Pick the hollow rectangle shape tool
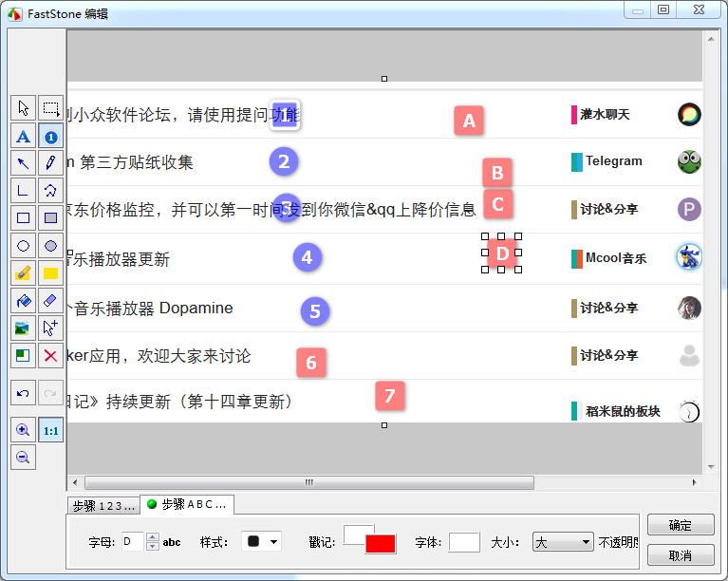This screenshot has width=728, height=581. tap(24, 218)
